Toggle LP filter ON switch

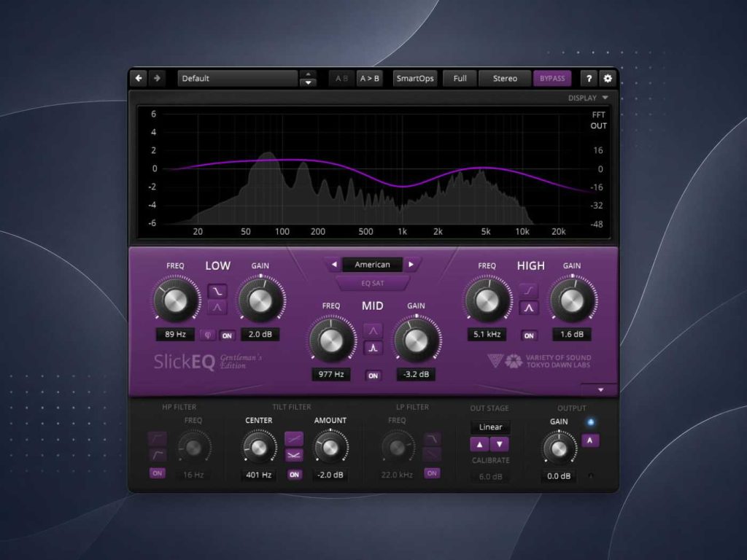click(x=432, y=473)
